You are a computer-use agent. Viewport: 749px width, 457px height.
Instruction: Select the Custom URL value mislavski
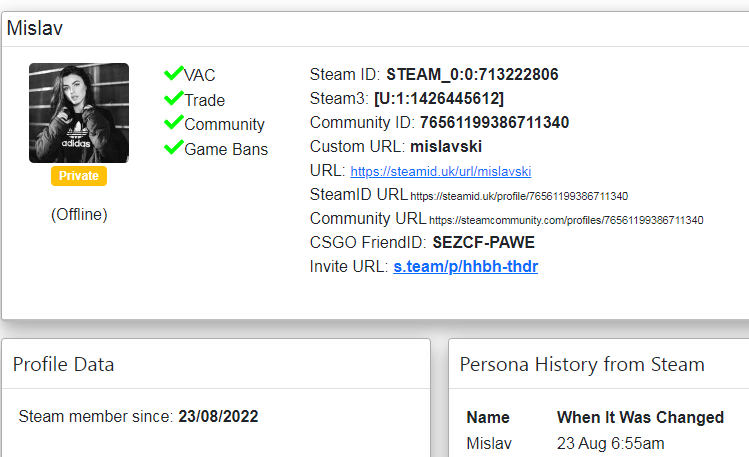point(446,147)
